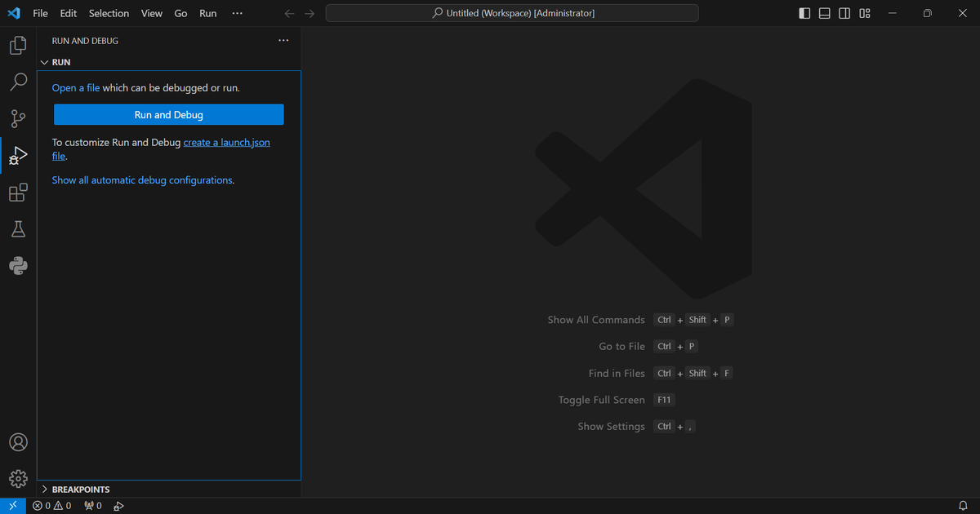Minimize the VS Code window
980x514 pixels.
892,13
